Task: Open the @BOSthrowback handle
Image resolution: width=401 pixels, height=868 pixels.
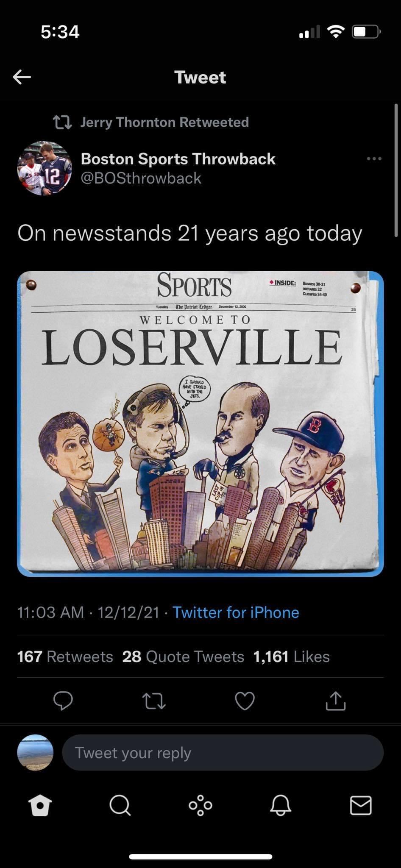Action: [141, 178]
